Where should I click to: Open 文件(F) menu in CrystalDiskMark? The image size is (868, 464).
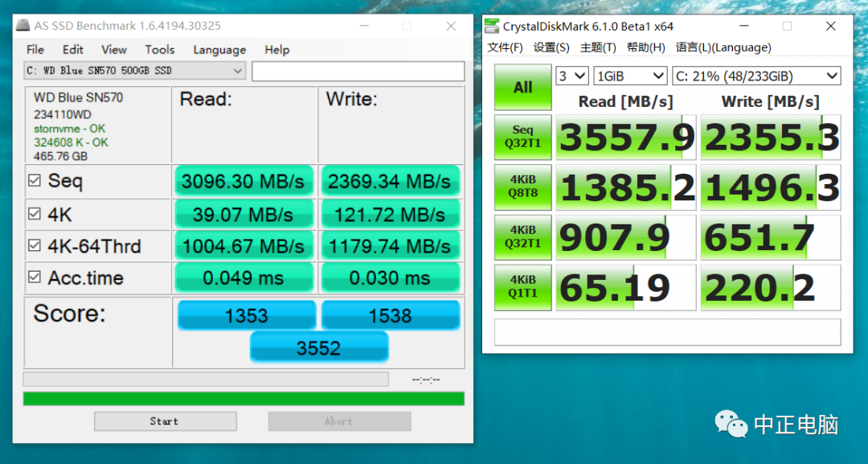point(505,47)
